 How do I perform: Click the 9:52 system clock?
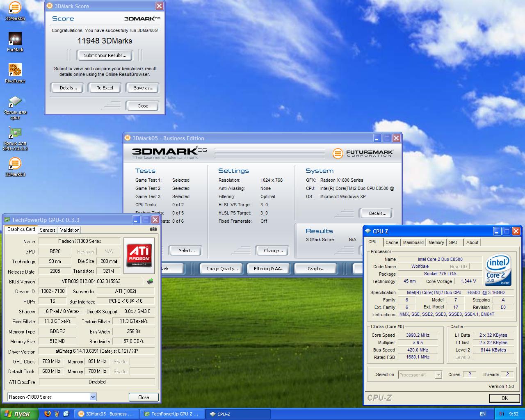[x=514, y=414]
